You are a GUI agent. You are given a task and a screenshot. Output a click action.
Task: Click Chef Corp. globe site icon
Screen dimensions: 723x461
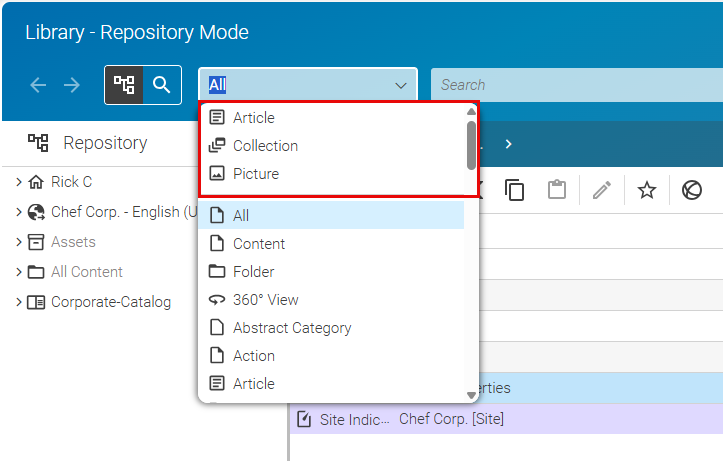pos(36,212)
